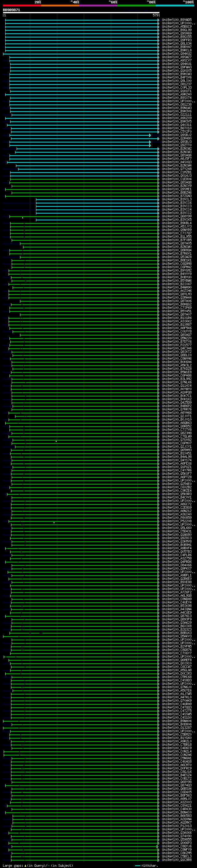Screen dimensions: 197x868
Task: Click the label UniRef100_B3VIK5
Action: (177, 220)
